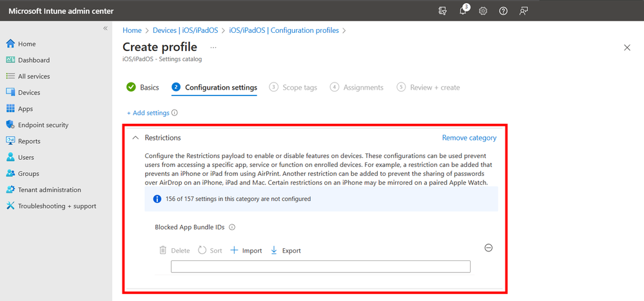Select the Configuration settings step
This screenshot has width=644, height=301.
click(215, 88)
